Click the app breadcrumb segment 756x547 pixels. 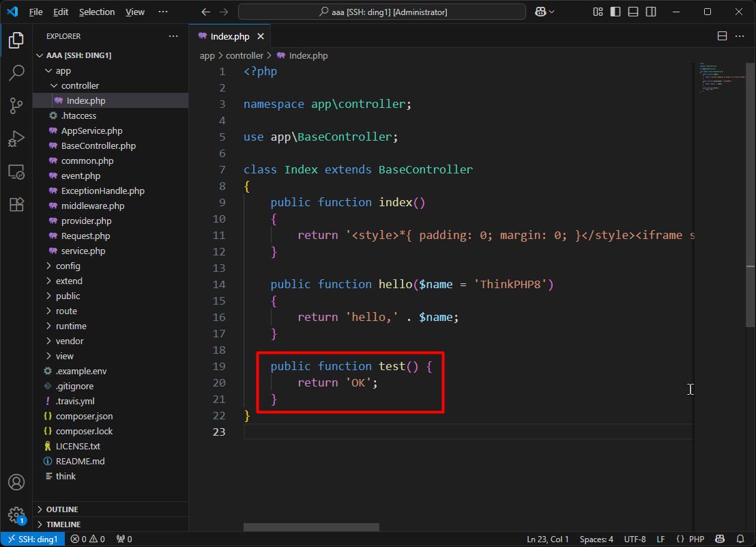coord(207,56)
